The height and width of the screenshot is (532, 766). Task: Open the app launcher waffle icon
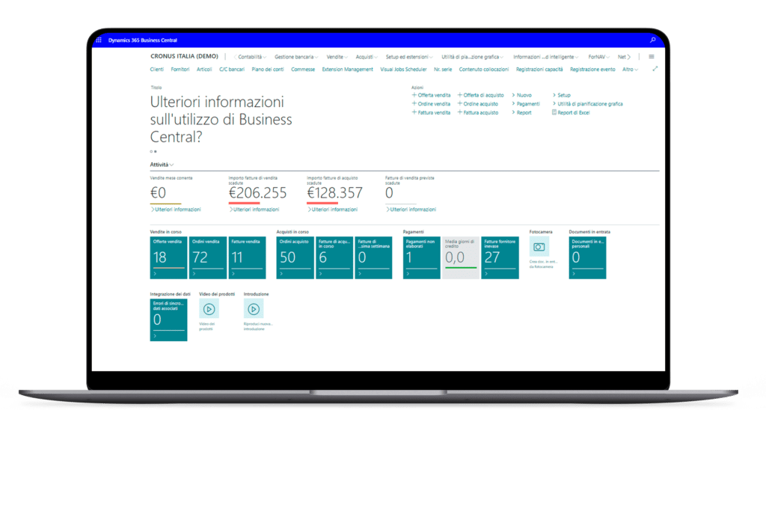click(99, 40)
